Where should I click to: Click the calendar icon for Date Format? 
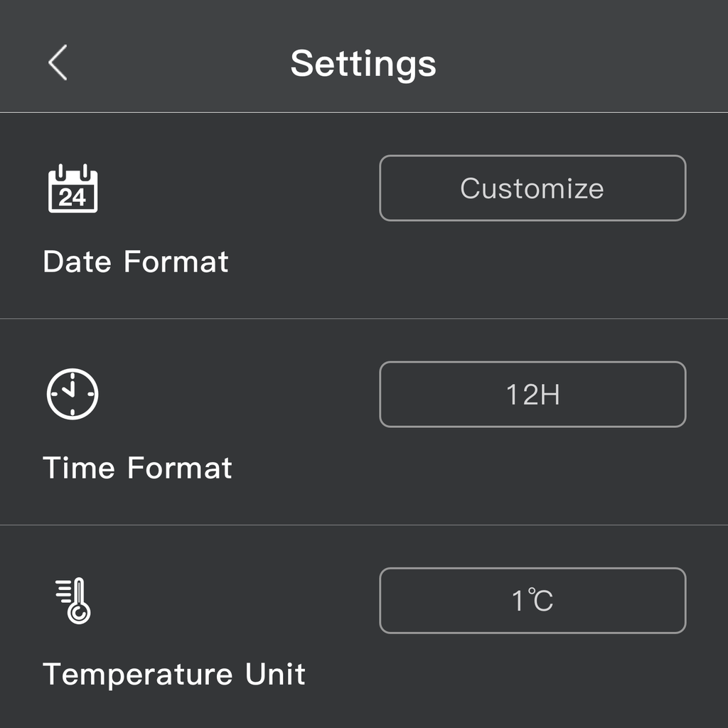73,189
